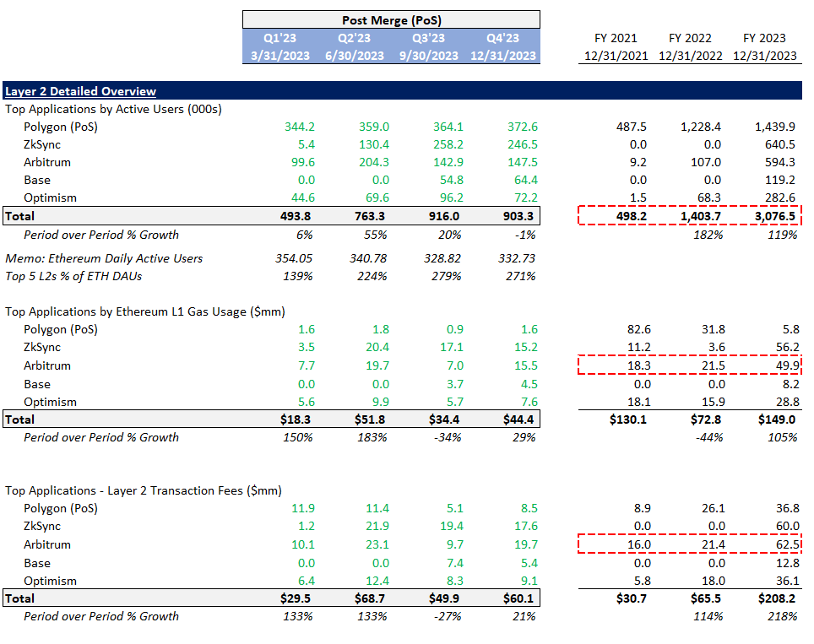
Task: Select the 182% growth cell
Action: 708,235
